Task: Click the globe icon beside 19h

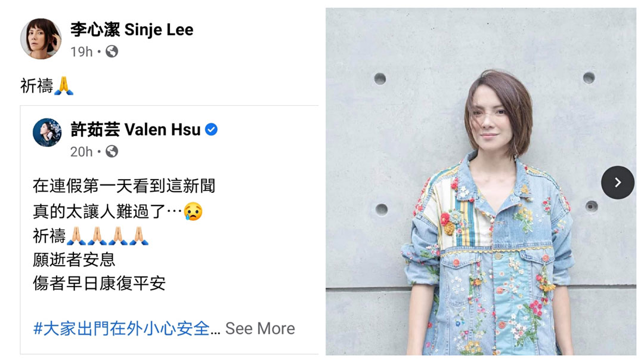Action: pyautogui.click(x=112, y=51)
